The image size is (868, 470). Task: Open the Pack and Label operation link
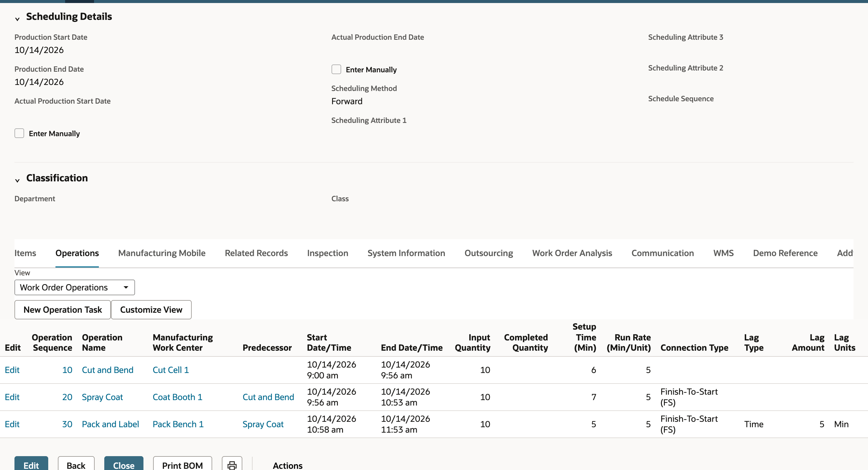pyautogui.click(x=111, y=424)
